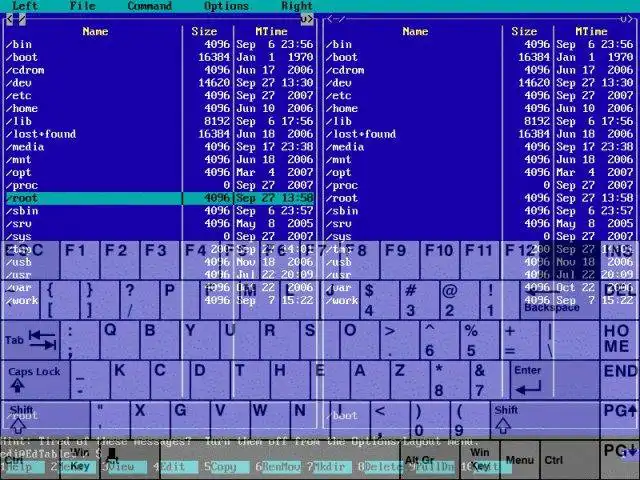Toggle the right Ctrl key beside Menu
640x480 pixels.
point(570,460)
